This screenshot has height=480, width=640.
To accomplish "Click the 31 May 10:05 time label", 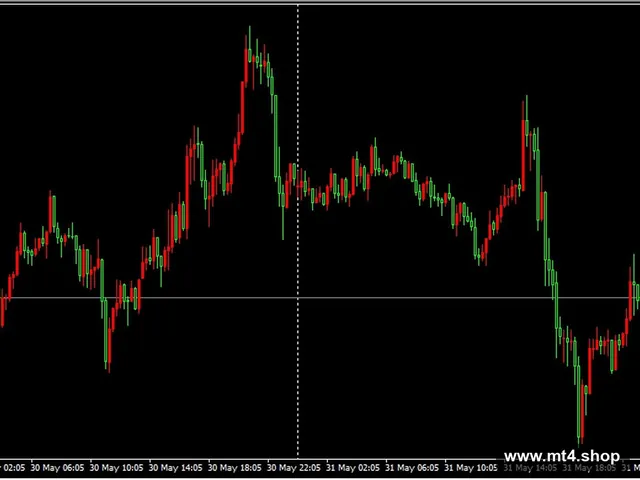I will click(471, 468).
